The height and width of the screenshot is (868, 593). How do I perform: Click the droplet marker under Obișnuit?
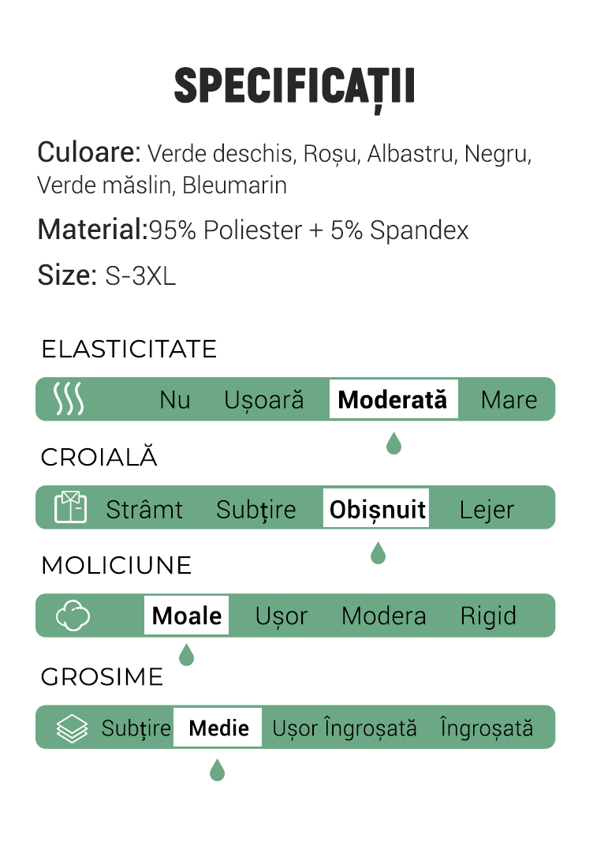pos(379,553)
